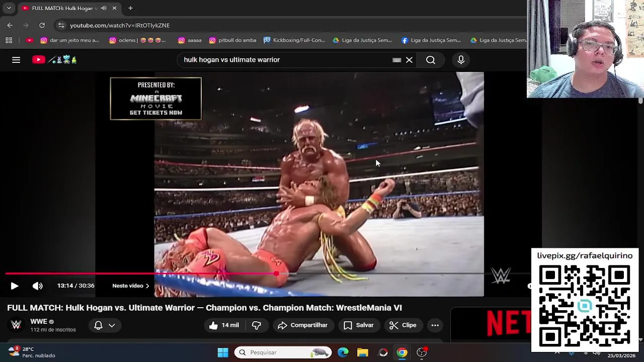Open the 'ocenis' Instagram bookmark
The height and width of the screenshot is (362, 644).
137,40
